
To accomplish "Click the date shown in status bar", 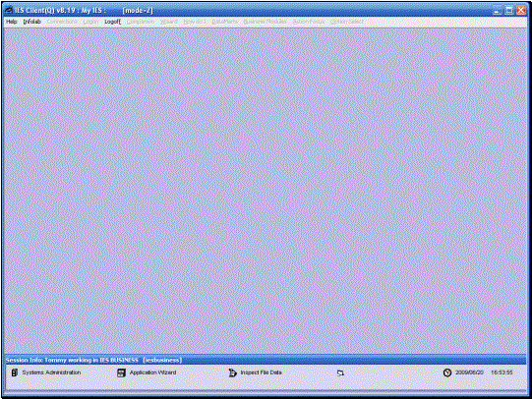I will (x=469, y=372).
